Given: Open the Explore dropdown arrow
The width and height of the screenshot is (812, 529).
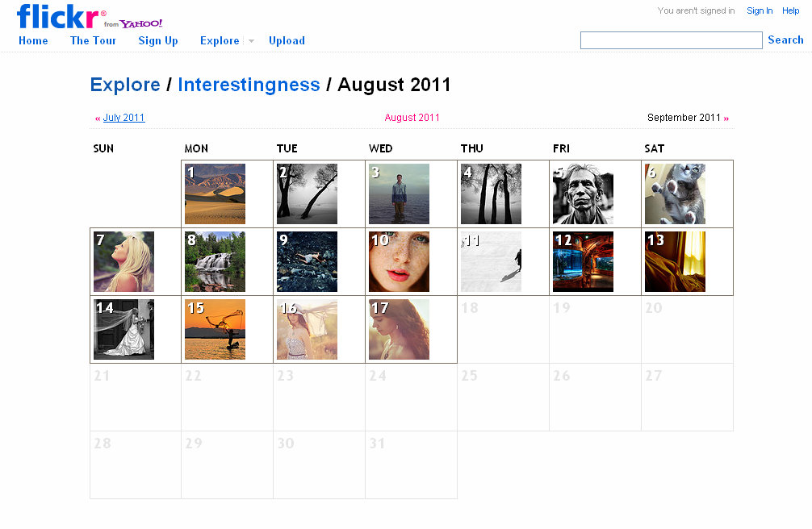Looking at the screenshot, I should 251,41.
